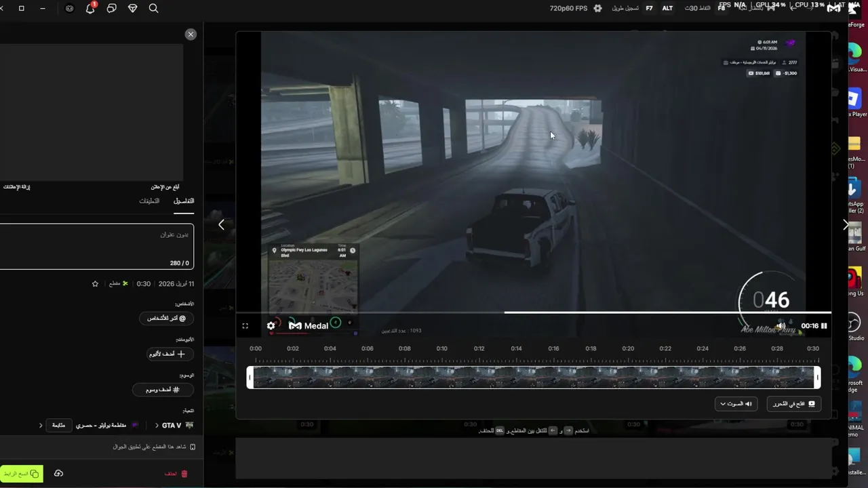Expand the GTA V game chevron
This screenshot has width=868, height=488.
coord(157,426)
